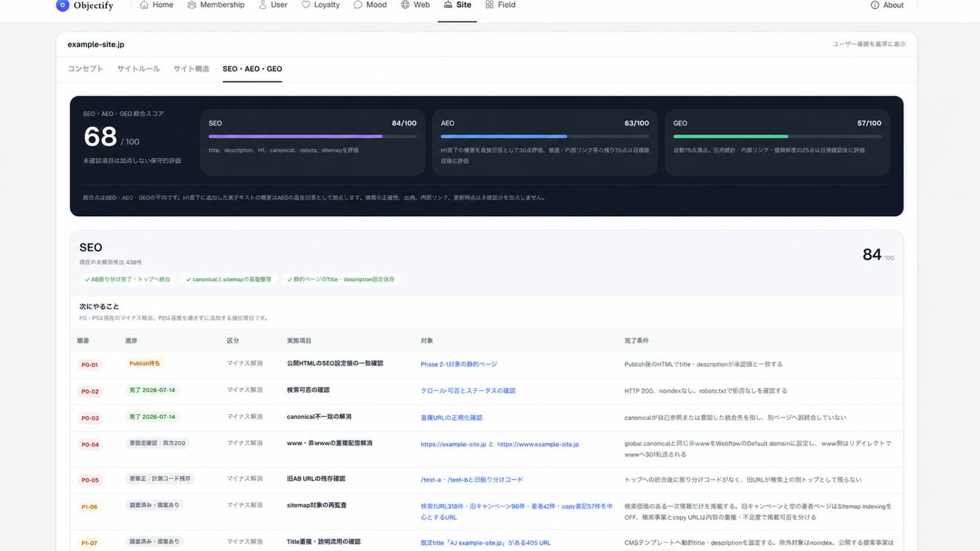The height and width of the screenshot is (551, 980).
Task: Open the クロール可否とステータスの確認 link
Action: click(x=468, y=391)
